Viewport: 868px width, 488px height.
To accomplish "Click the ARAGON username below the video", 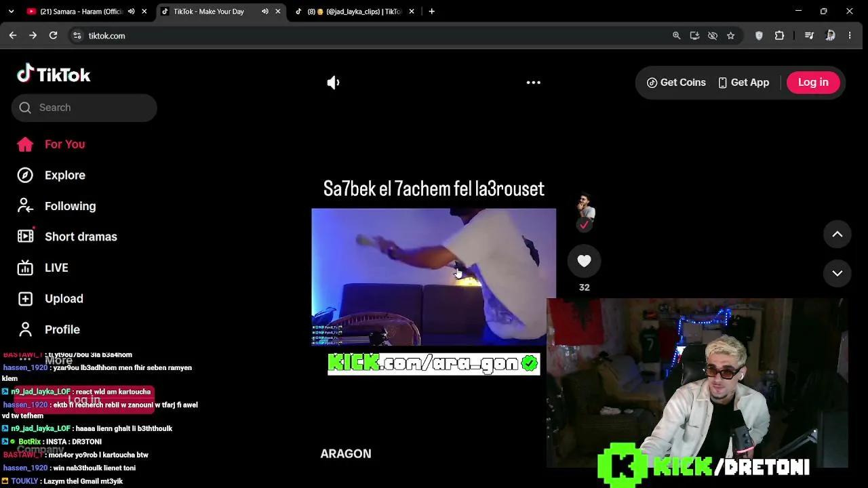I will click(346, 454).
